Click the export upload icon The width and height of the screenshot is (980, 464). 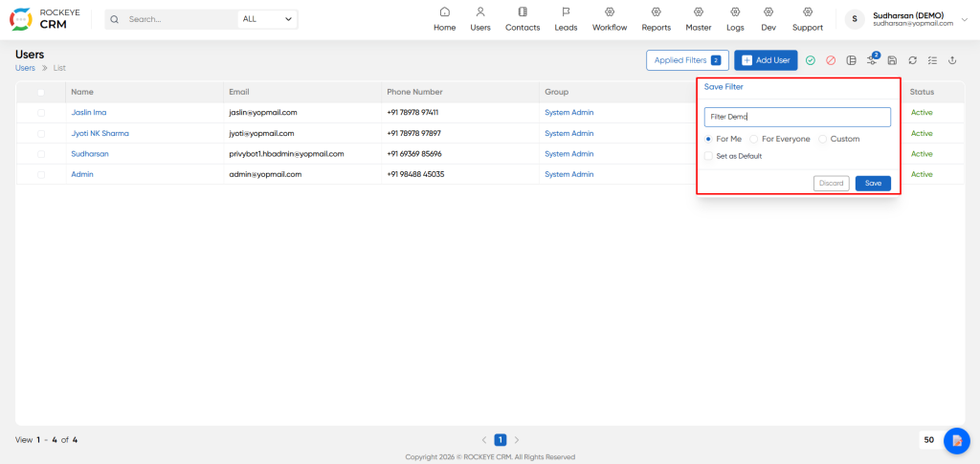[952, 60]
